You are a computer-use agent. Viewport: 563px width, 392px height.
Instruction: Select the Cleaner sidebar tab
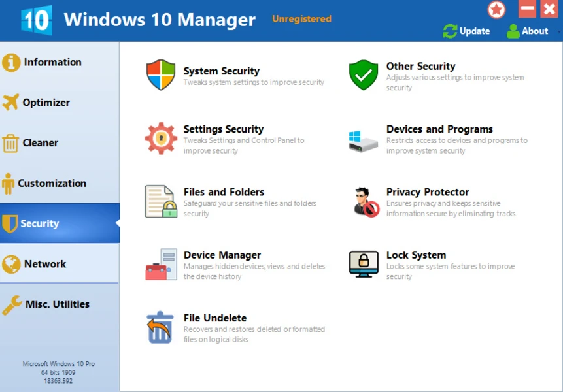(60, 143)
